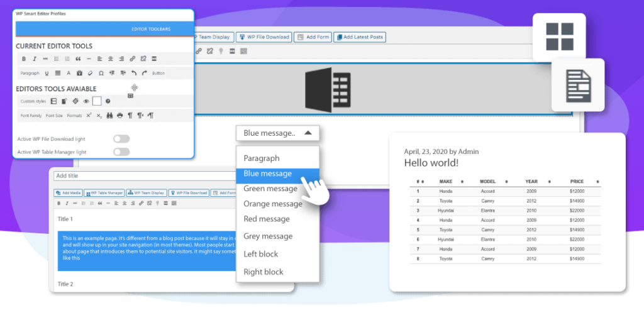
Task: Click align left icon in Current Editor Tools
Action: (x=100, y=58)
